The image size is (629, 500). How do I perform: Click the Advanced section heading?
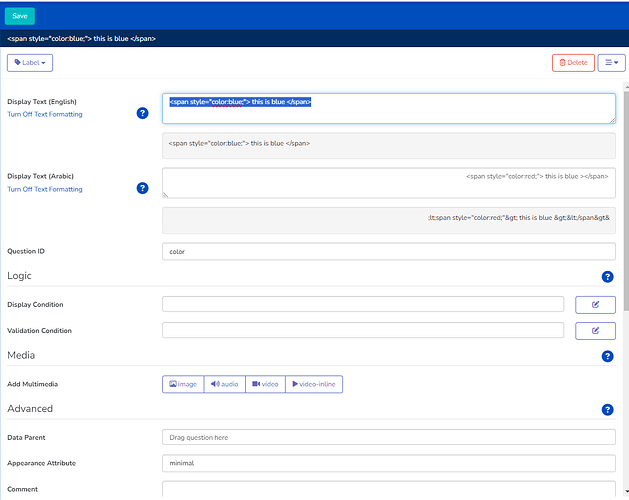pyautogui.click(x=30, y=409)
